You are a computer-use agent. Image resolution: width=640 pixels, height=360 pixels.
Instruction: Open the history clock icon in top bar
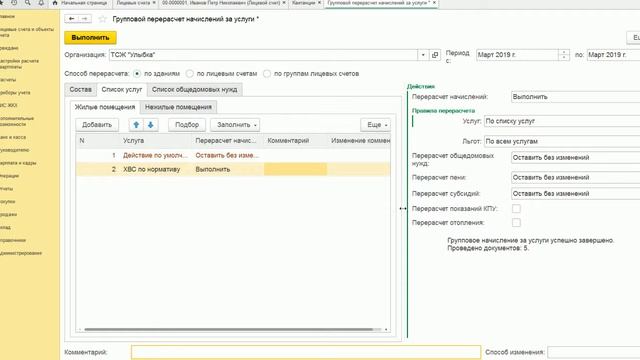click(x=14, y=3)
